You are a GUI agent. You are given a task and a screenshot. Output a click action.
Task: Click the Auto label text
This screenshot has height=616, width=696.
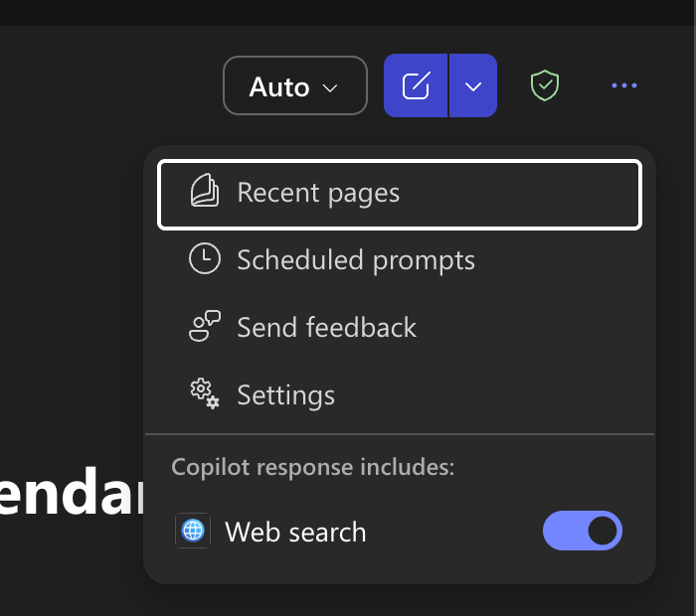tap(279, 87)
